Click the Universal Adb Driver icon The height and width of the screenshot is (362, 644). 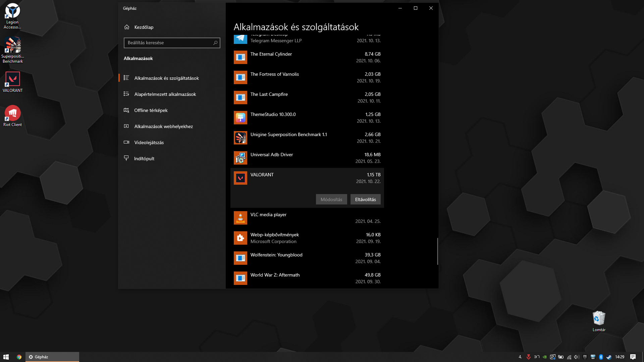tap(240, 158)
